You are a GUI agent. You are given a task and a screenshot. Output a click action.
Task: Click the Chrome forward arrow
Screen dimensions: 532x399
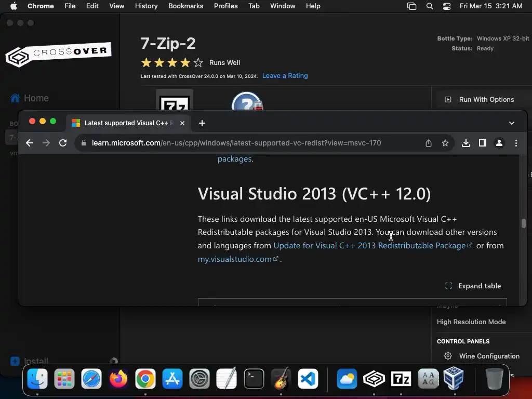46,143
